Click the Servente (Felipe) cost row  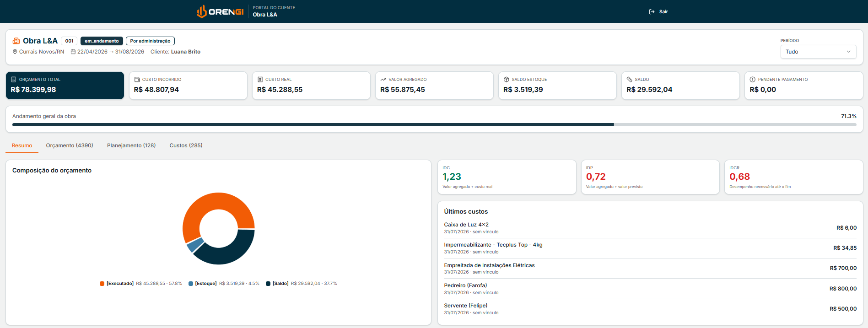coord(650,309)
